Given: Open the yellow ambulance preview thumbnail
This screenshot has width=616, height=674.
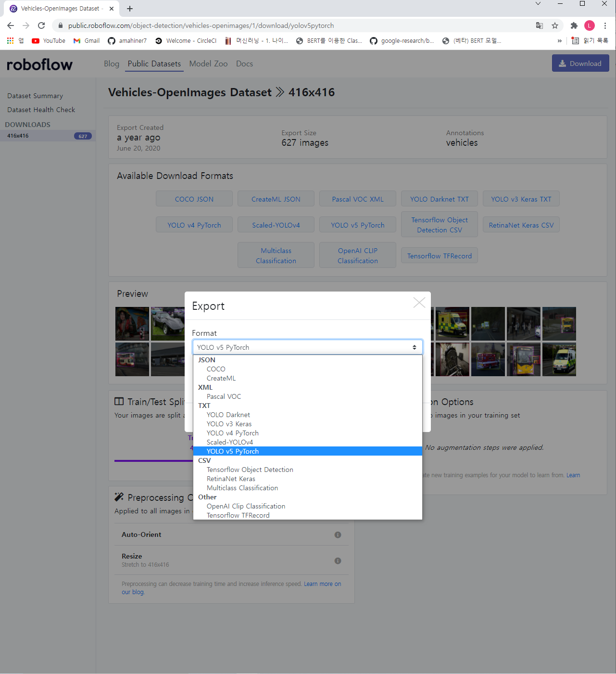Looking at the screenshot, I should coord(453,324).
